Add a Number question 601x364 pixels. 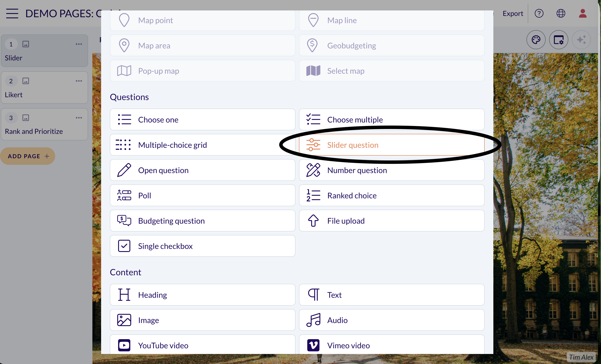point(392,170)
